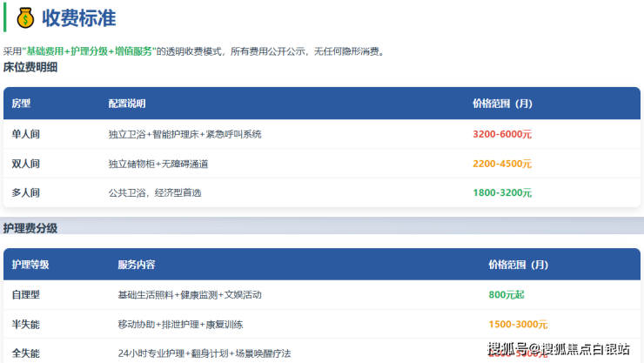This screenshot has height=363, width=644.
Task: Click the green 基础费用+护理分级+增值服务 text
Action: (89, 51)
